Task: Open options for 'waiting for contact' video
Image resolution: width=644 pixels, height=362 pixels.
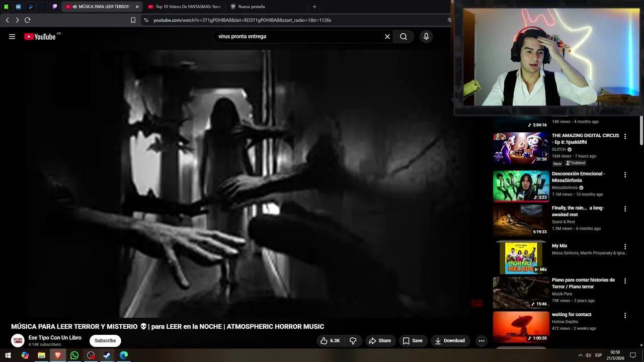Action: point(625,315)
